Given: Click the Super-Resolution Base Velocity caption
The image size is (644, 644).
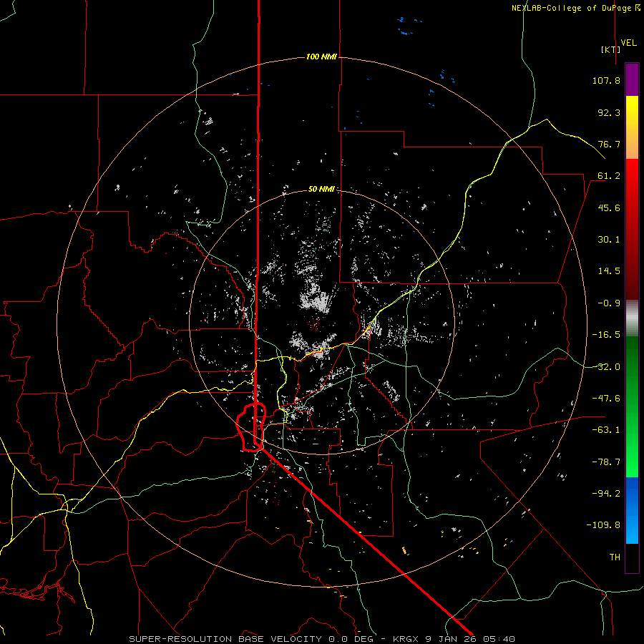Looking at the screenshot, I should (321, 639).
